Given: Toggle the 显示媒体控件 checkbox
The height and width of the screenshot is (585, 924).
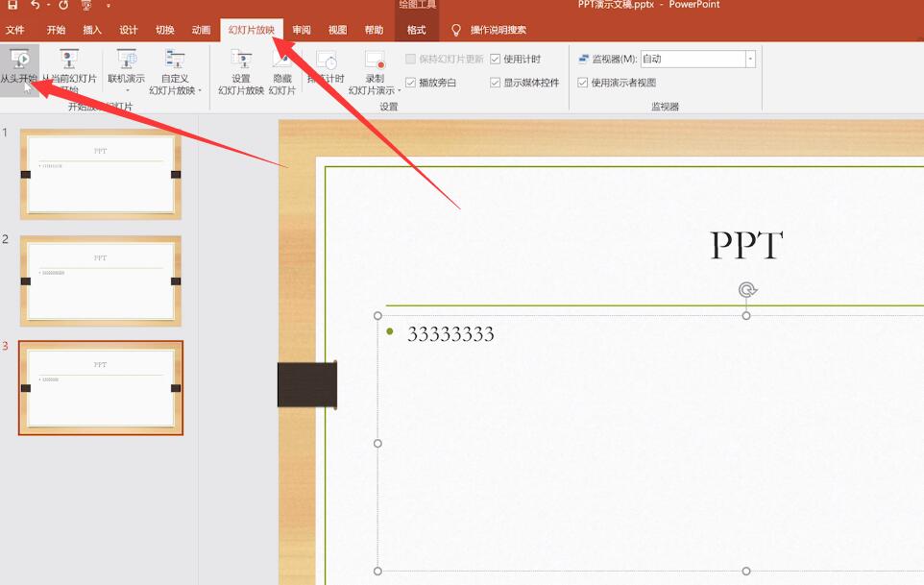Looking at the screenshot, I should [x=495, y=83].
